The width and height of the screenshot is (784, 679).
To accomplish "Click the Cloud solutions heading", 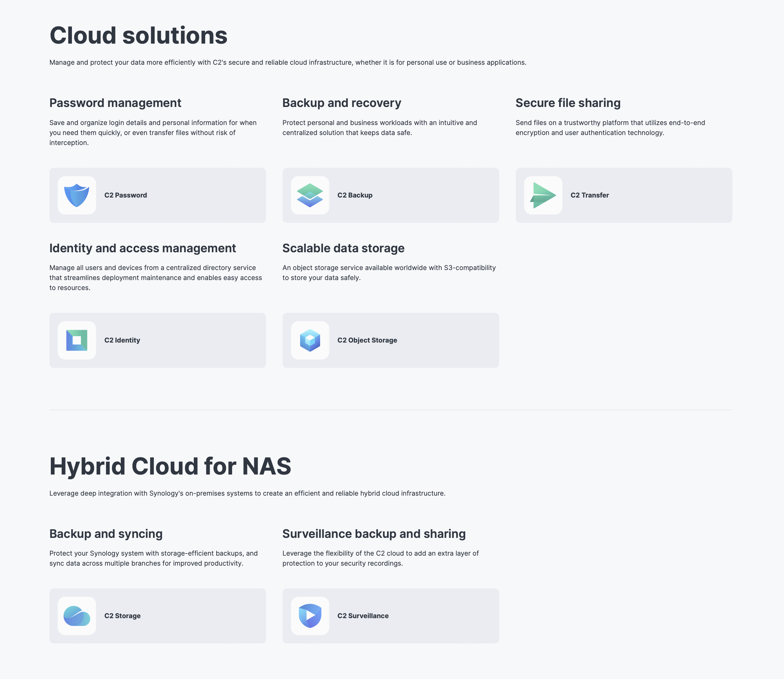I will 139,36.
